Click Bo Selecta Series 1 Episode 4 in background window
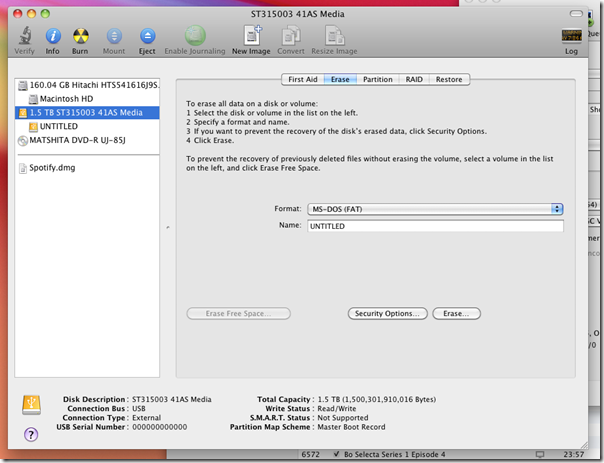This screenshot has width=604, height=463. [394, 455]
